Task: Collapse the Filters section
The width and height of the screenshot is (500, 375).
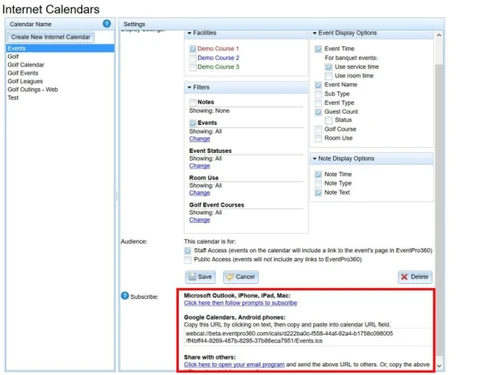Action: coord(189,87)
